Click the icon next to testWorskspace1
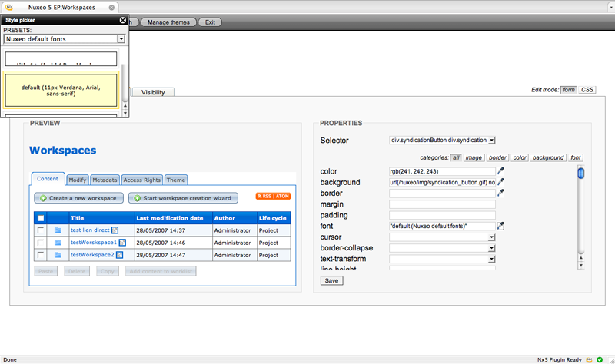This screenshot has height=364, width=615. click(122, 243)
